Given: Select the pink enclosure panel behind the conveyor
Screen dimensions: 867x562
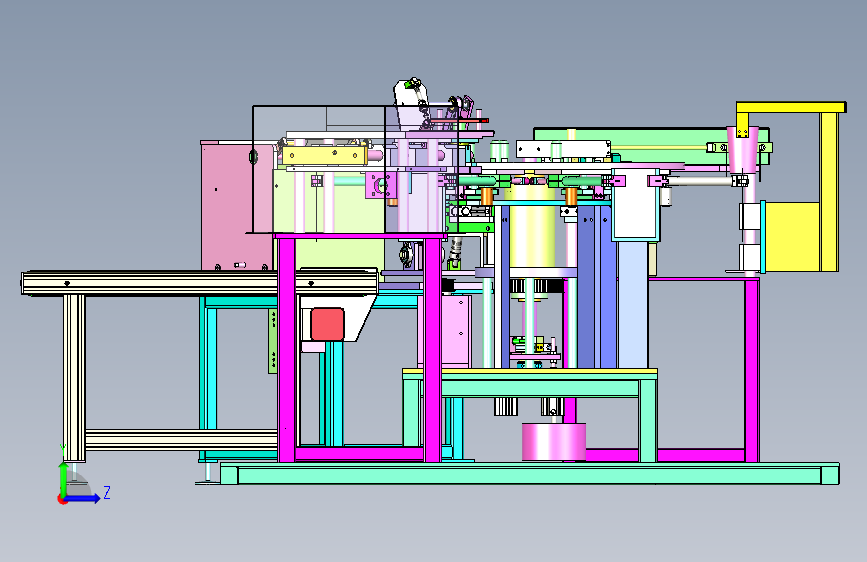Looking at the screenshot, I should click(237, 206).
